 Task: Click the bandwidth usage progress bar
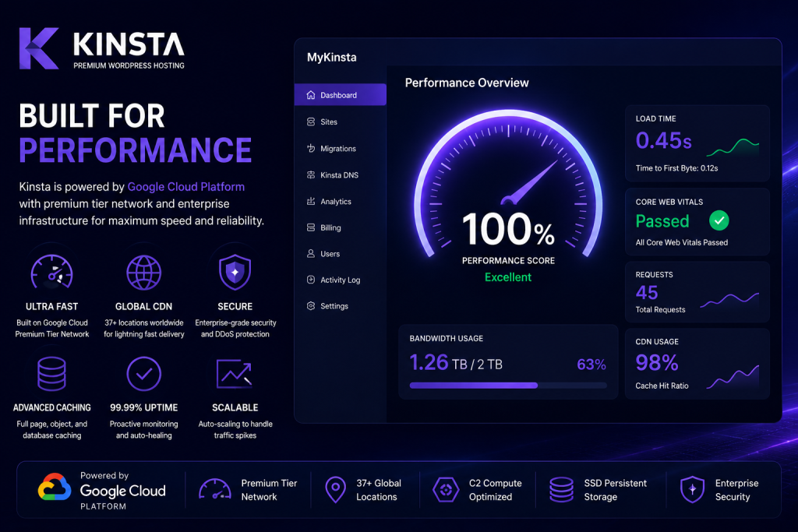click(508, 385)
